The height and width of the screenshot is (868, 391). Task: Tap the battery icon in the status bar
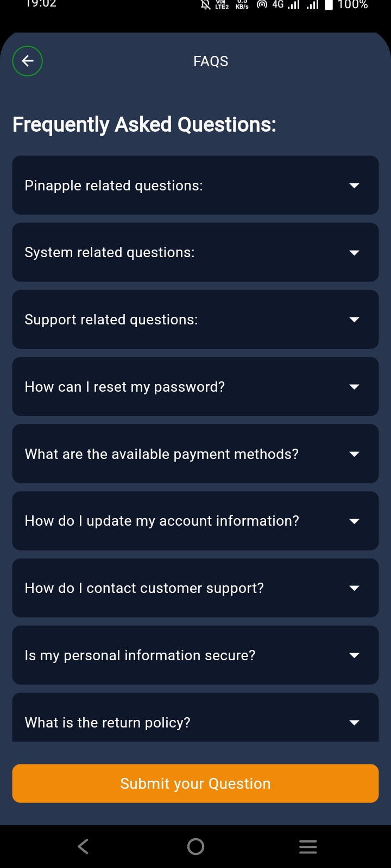329,5
